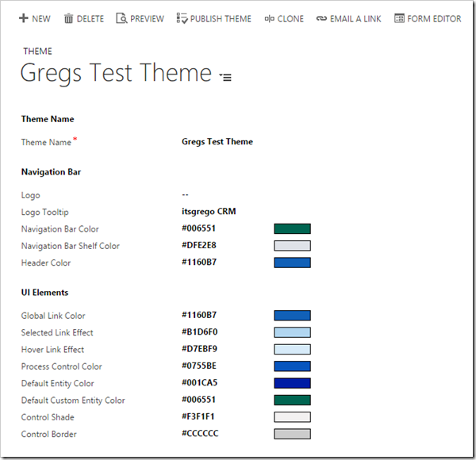
Task: Click the Navigation Bar Shelf Color swatch
Action: click(x=292, y=246)
